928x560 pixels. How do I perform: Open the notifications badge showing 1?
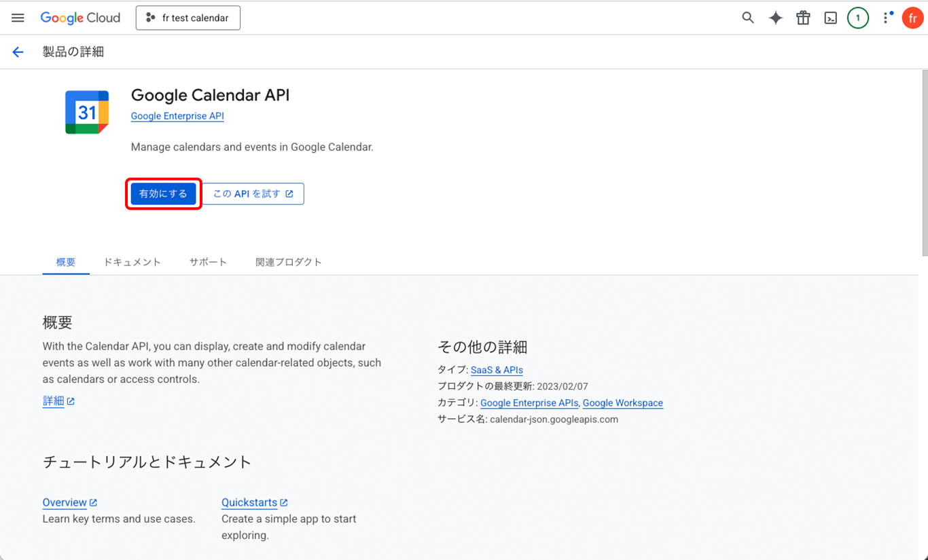click(857, 18)
